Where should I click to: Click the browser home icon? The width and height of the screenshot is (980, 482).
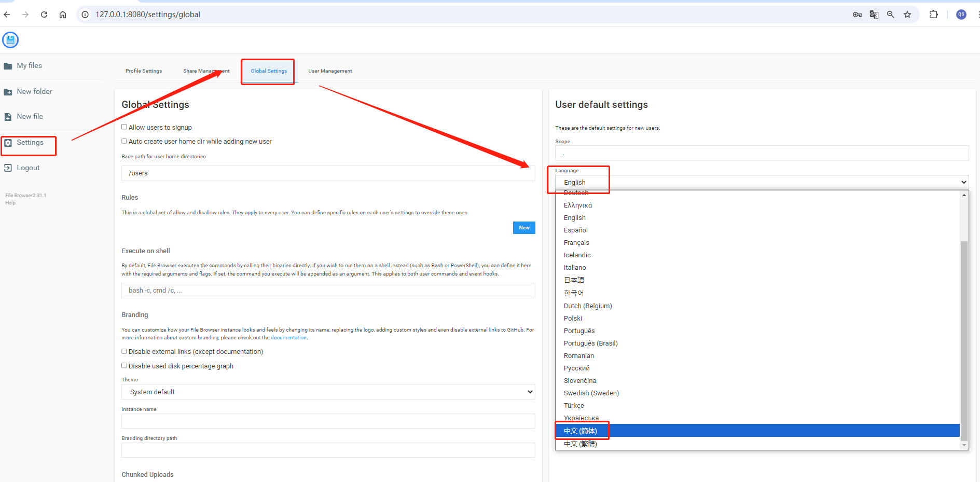click(63, 15)
